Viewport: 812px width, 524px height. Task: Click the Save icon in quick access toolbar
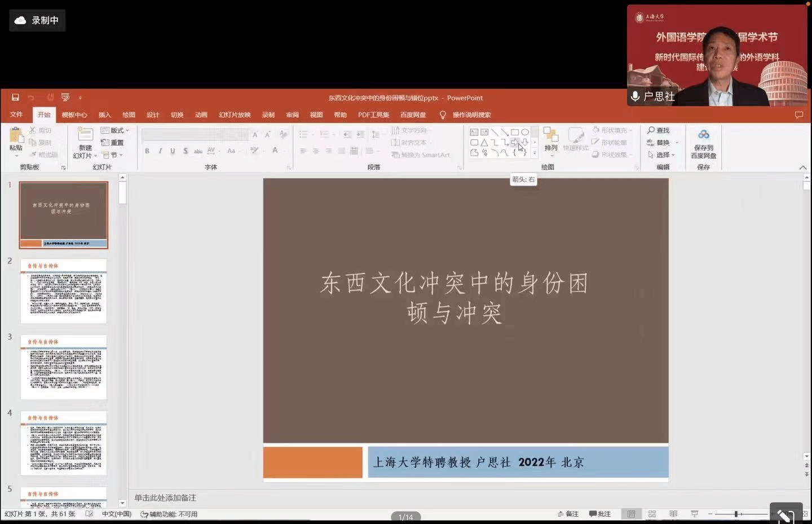(x=15, y=98)
